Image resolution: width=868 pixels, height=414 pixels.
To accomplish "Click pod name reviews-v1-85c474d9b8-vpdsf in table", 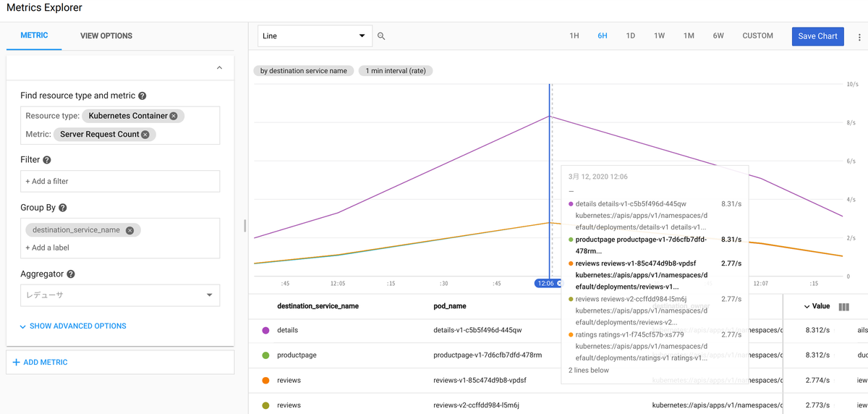I will [480, 380].
